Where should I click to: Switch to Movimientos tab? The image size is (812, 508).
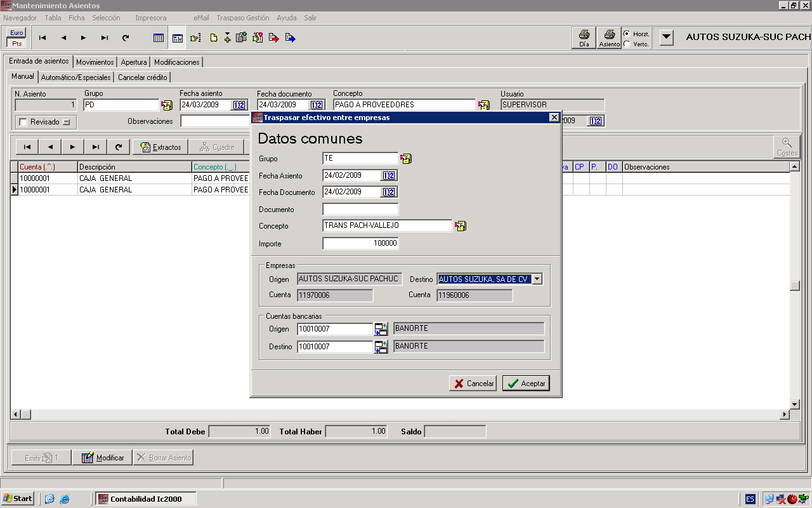pos(95,62)
